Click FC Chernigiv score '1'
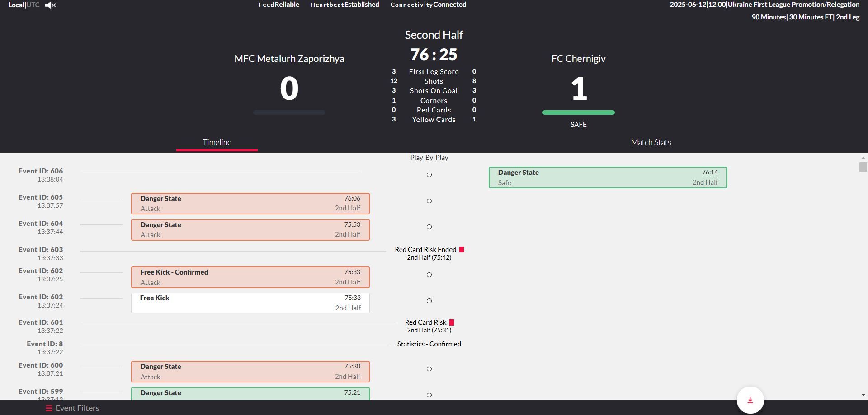Image resolution: width=868 pixels, height=415 pixels. 579,89
